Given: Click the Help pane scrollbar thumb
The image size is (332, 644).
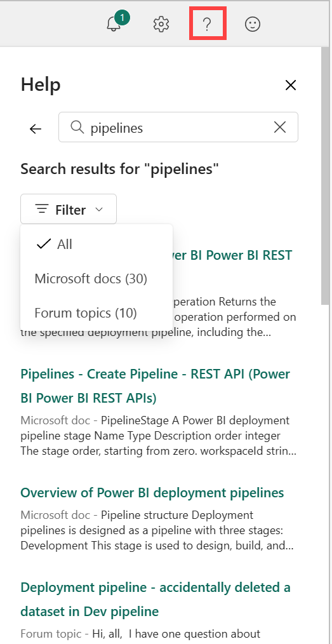Looking at the screenshot, I should pos(326,176).
